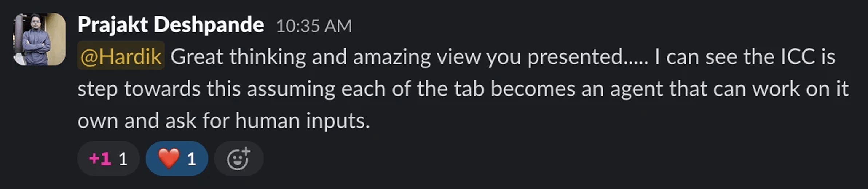
Task: Toggle the +1 reaction on the message
Action: tap(108, 159)
